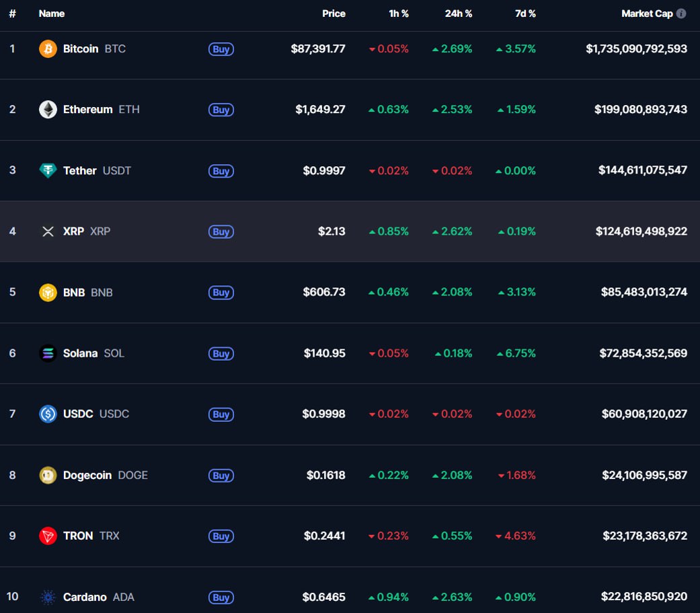Click Bitcoin market cap $1,735,090,792,593
The height and width of the screenshot is (613, 700).
(x=637, y=48)
